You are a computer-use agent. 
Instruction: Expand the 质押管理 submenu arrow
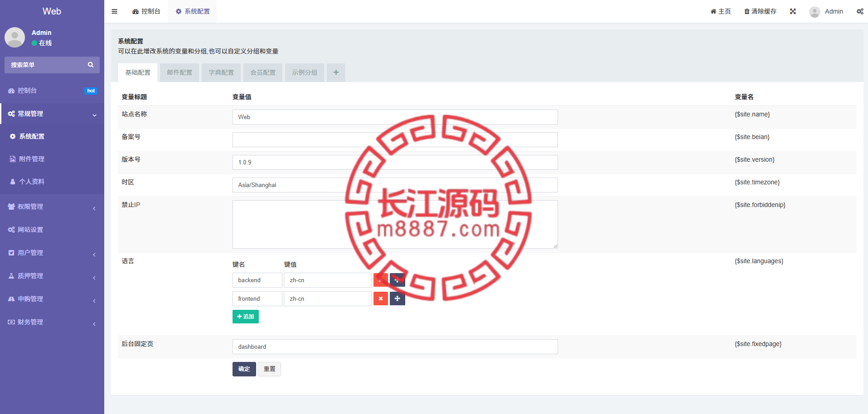pos(94,278)
